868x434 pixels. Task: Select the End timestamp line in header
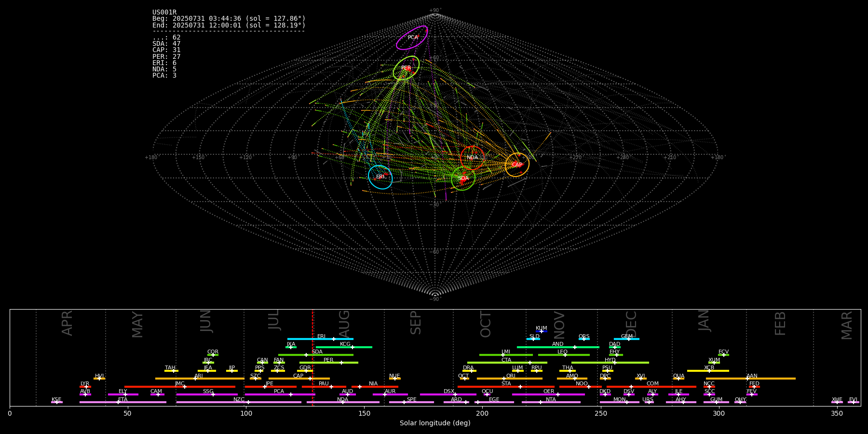click(x=229, y=25)
